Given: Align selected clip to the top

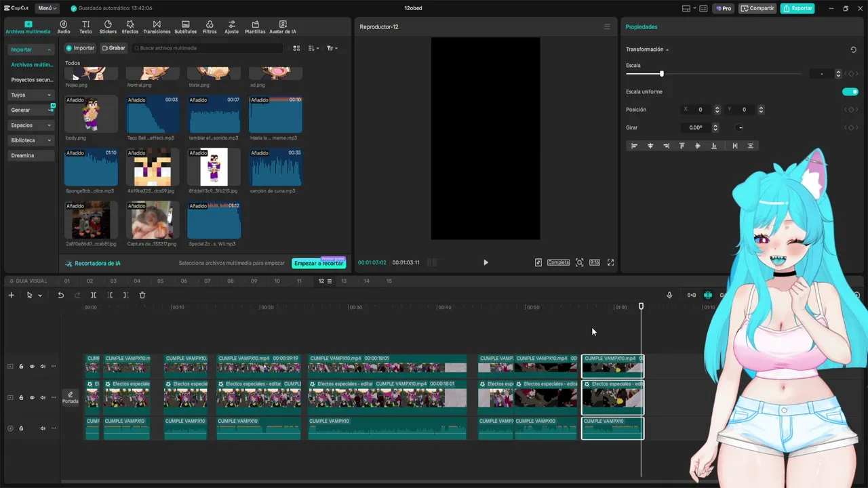Looking at the screenshot, I should coord(682,146).
